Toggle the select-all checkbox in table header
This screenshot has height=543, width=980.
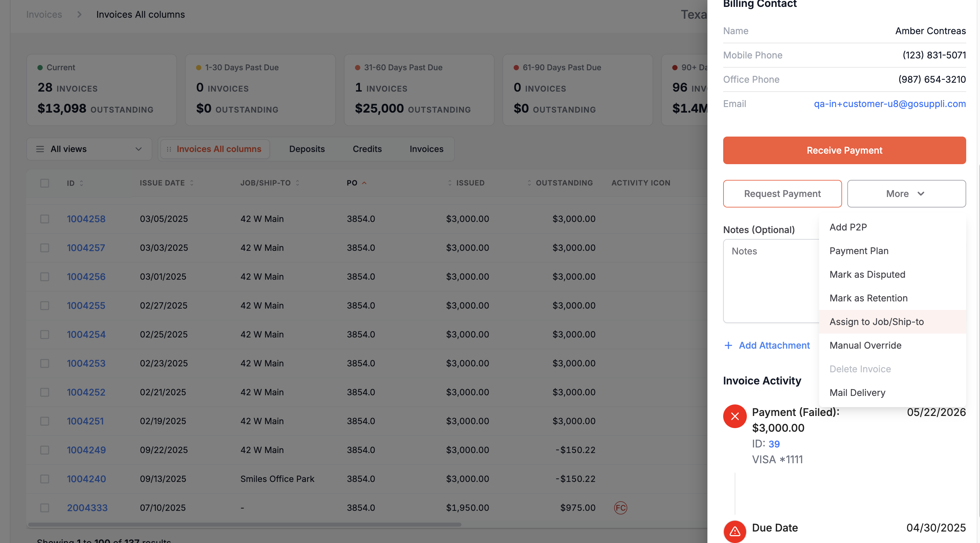[x=45, y=183]
